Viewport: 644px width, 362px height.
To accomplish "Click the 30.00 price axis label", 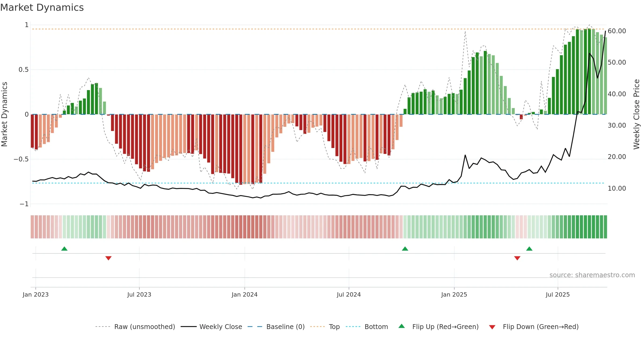I will coord(617,125).
